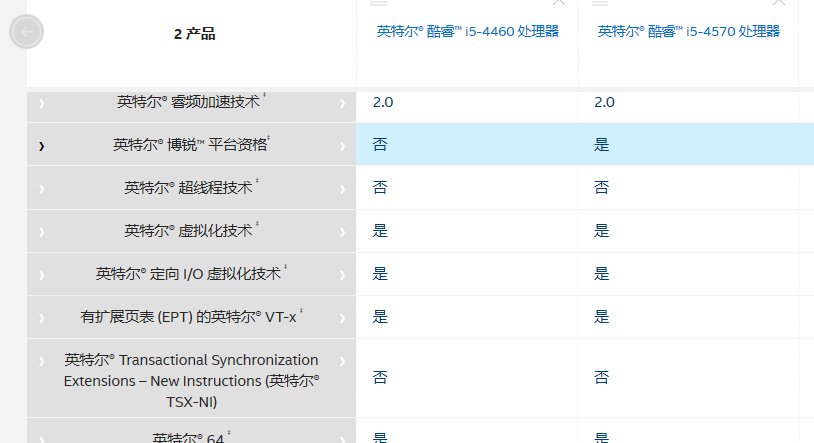Grab the i5-4570 column drag handle
Image resolution: width=814 pixels, height=443 pixels.
pos(600,3)
